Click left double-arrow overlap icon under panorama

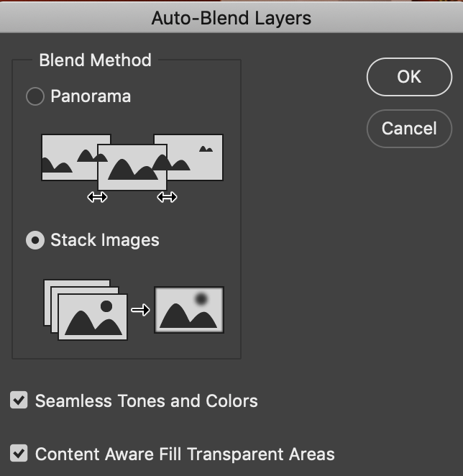(x=97, y=197)
